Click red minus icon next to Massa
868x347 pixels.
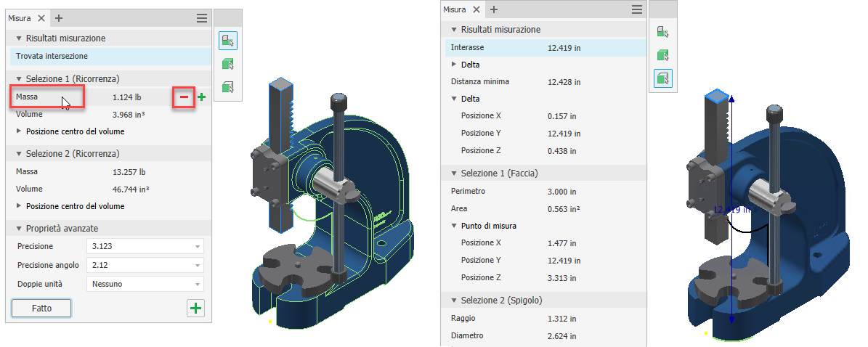pyautogui.click(x=184, y=97)
